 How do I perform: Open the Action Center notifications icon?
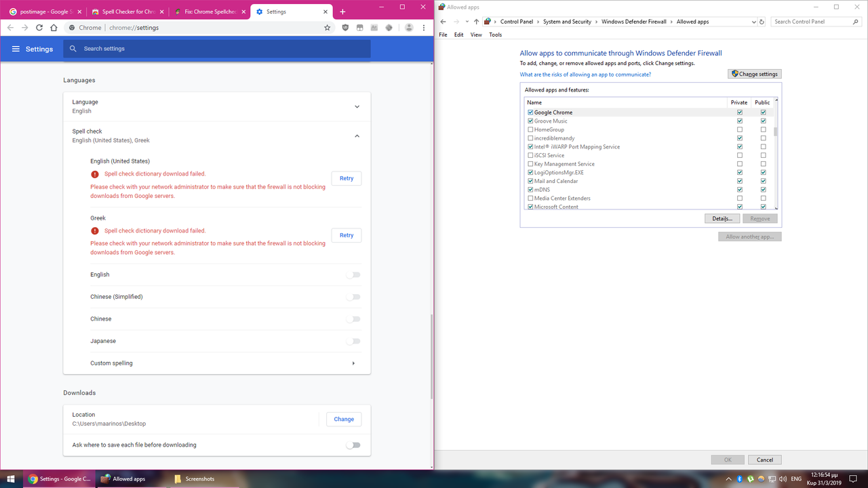point(853,479)
